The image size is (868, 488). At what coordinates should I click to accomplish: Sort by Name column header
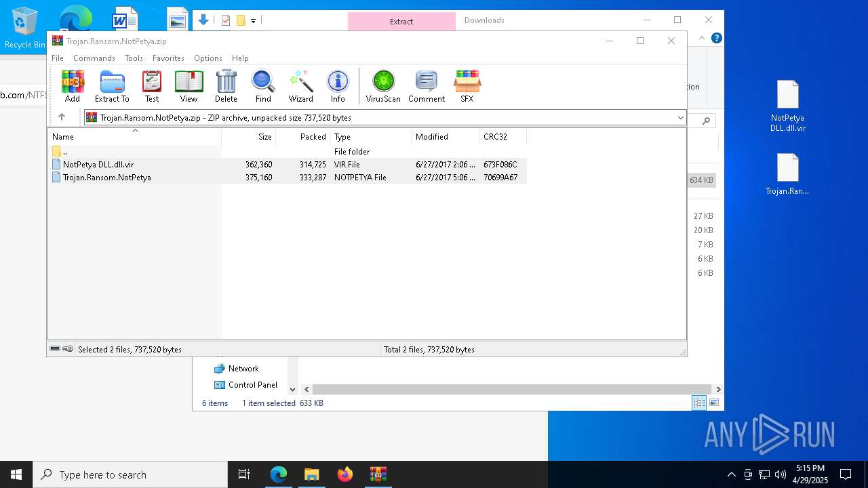click(x=134, y=137)
